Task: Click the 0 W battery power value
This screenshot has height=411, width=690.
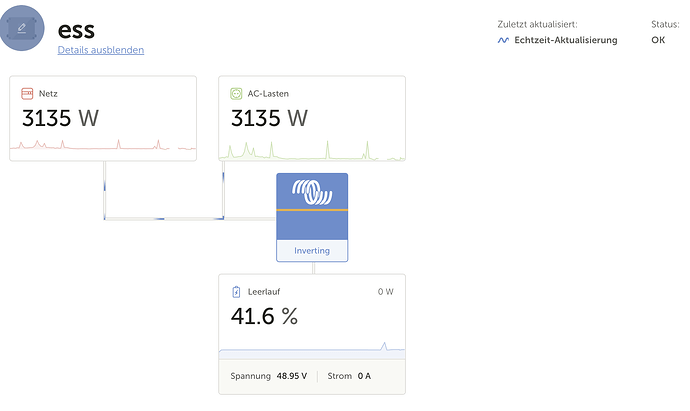Action: coord(386,292)
